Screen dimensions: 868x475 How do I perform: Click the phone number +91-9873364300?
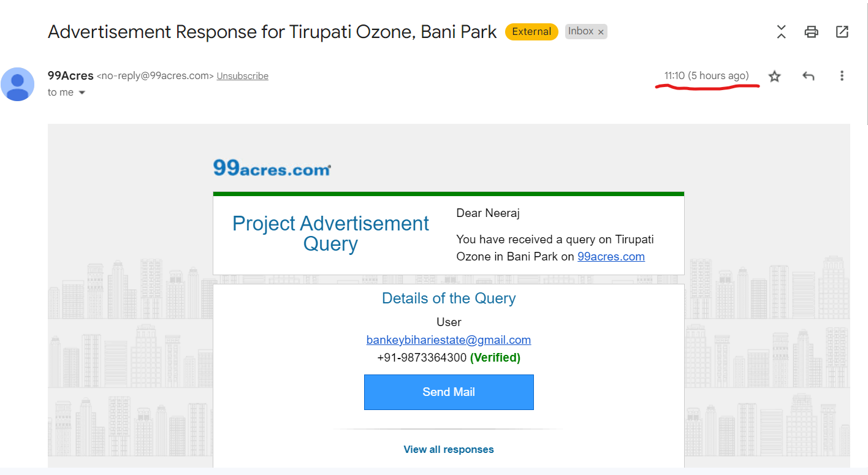point(422,357)
